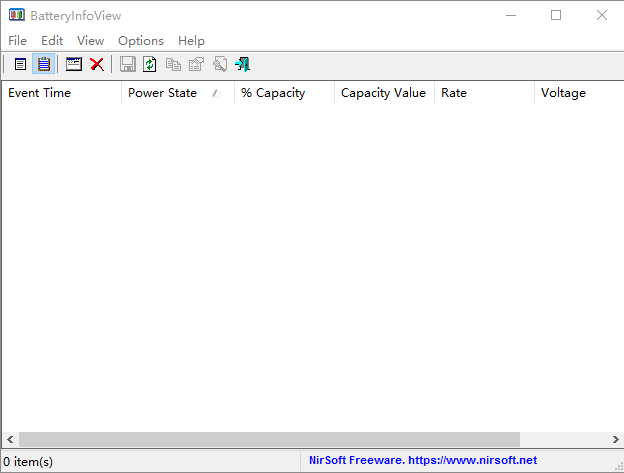Viewport: 624px width, 473px height.
Task: Sort by the Power State column header
Action: (162, 93)
